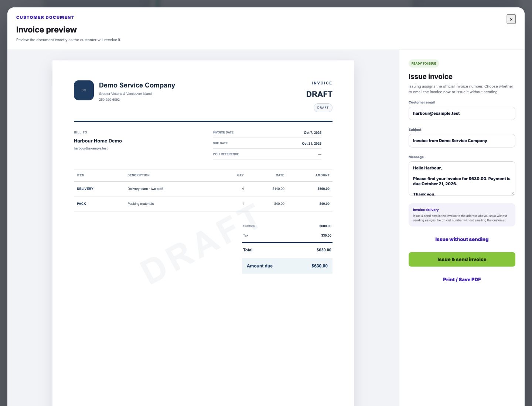Click harbour@example.test under Bill To
This screenshot has height=406, width=532.
click(91, 148)
